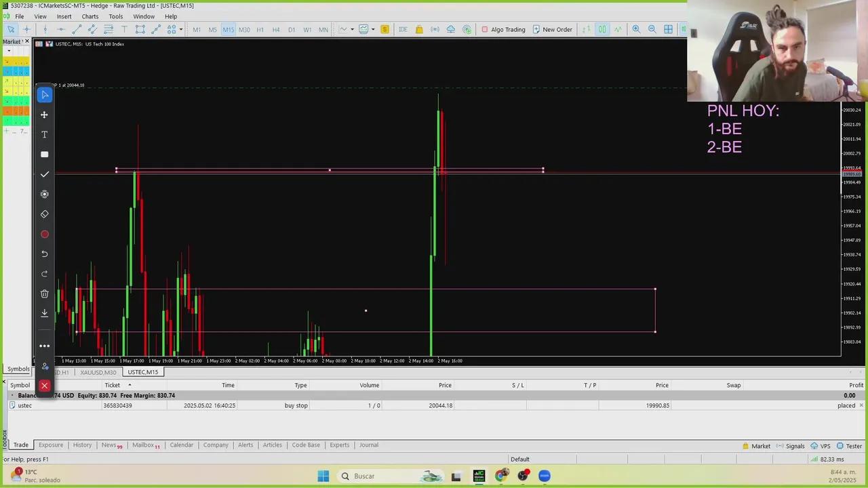Select the rectangle tool in annotation toolbar

(x=45, y=155)
